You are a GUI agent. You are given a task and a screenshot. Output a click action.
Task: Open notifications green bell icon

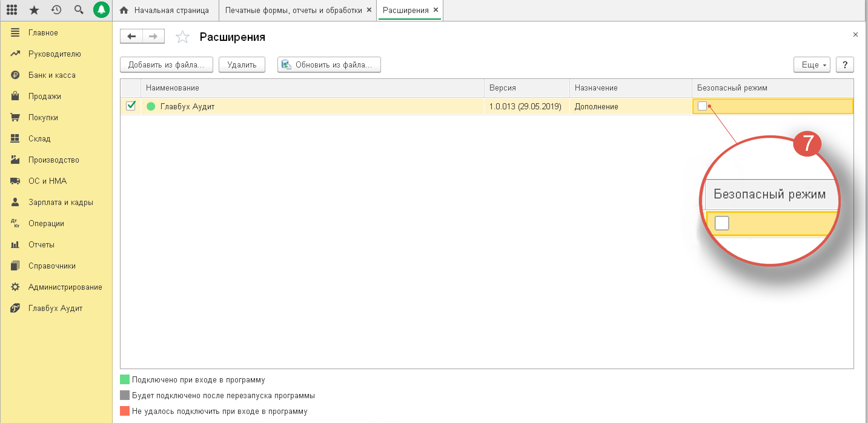(101, 10)
